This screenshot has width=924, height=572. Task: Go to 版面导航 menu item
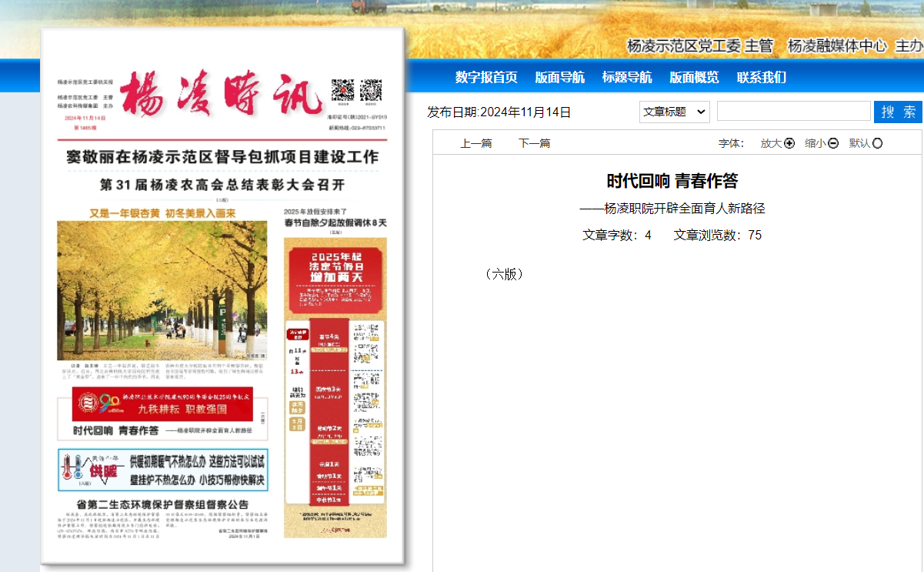(x=559, y=77)
